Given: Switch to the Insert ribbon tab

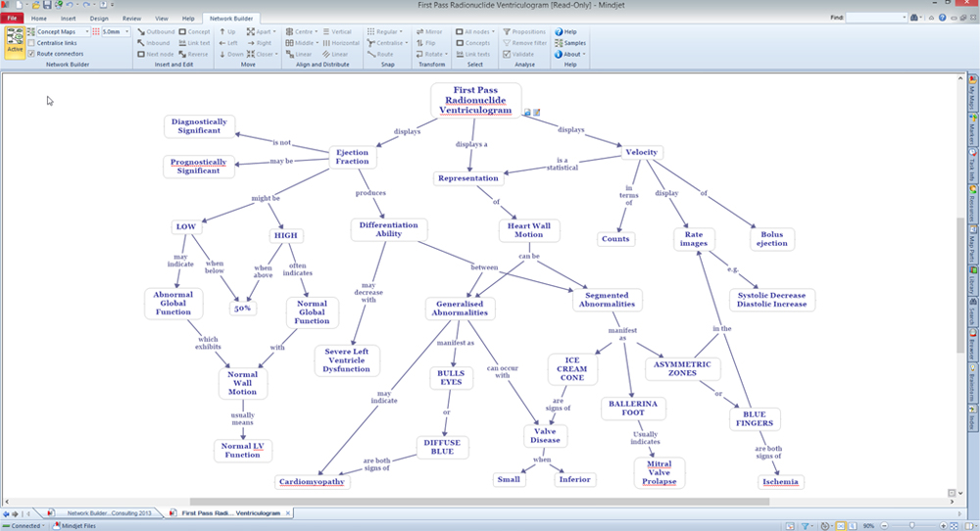Looking at the screenshot, I should tap(69, 18).
